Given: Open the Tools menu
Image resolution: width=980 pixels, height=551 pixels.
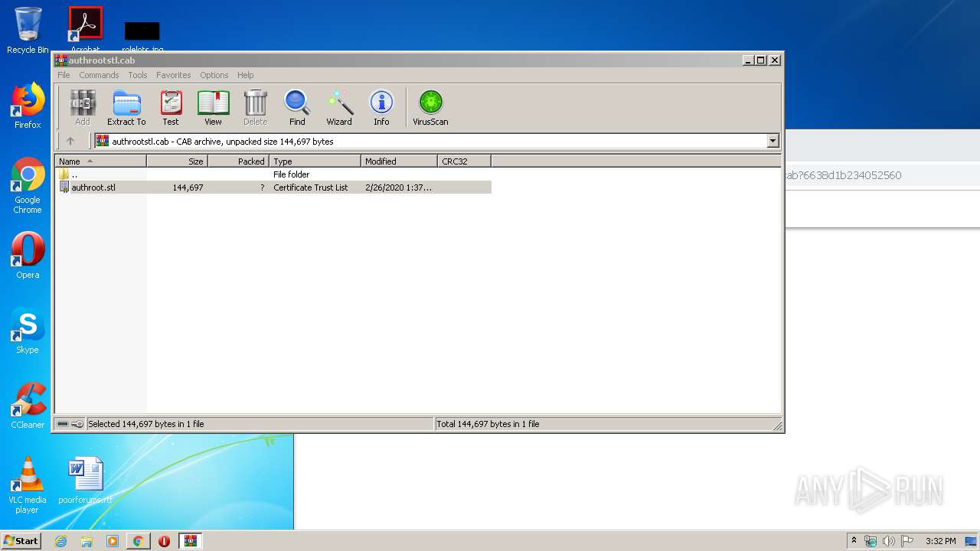Looking at the screenshot, I should 138,75.
